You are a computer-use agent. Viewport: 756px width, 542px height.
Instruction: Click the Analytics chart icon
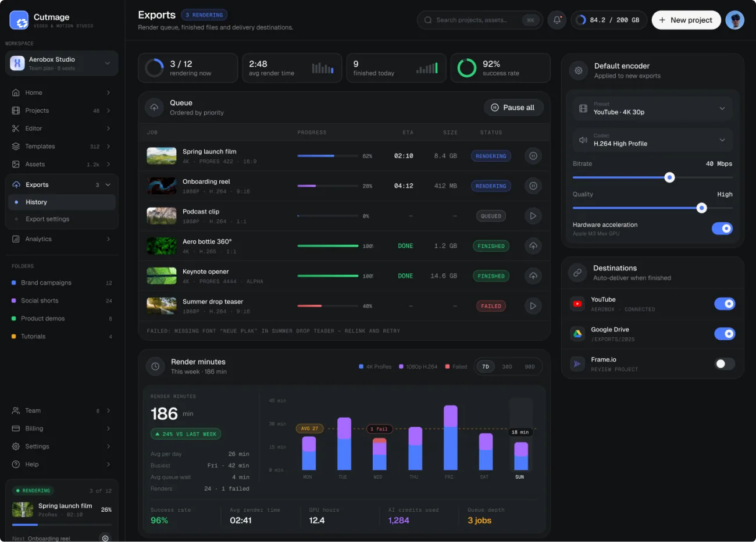coord(16,239)
